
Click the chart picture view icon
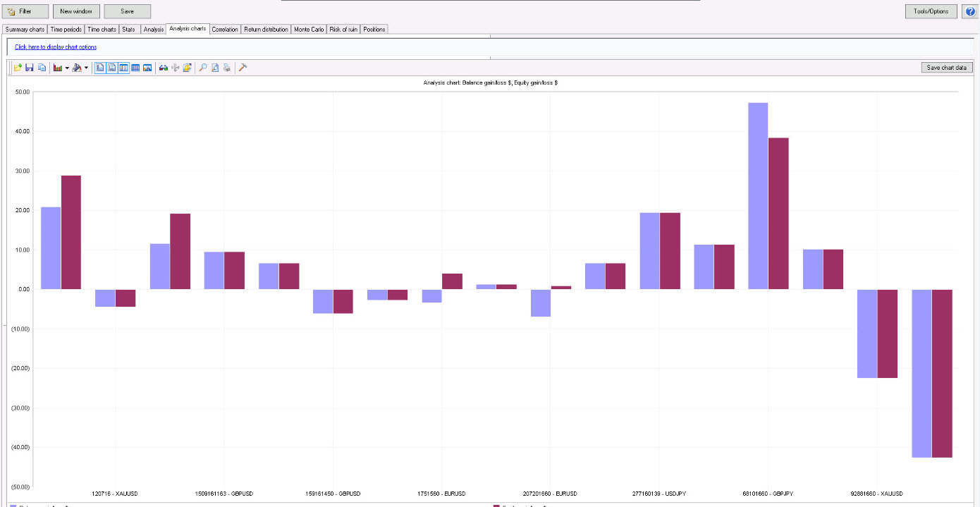147,68
